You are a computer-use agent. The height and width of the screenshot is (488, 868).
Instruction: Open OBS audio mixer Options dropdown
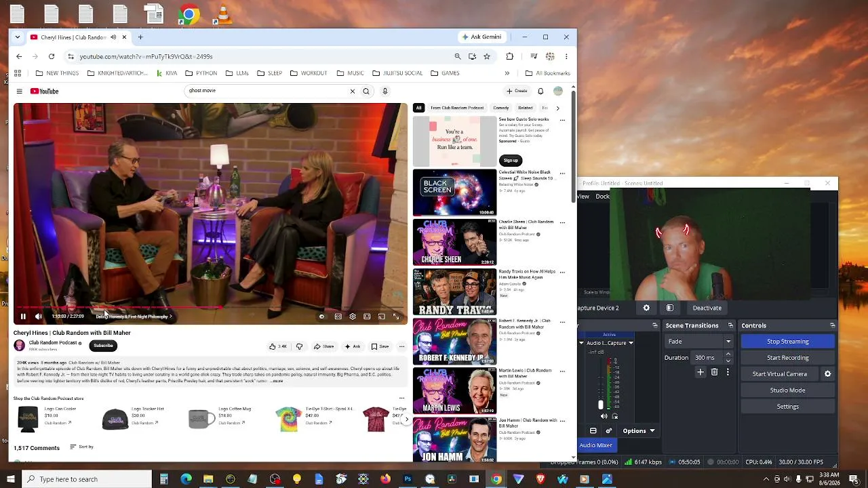point(638,431)
